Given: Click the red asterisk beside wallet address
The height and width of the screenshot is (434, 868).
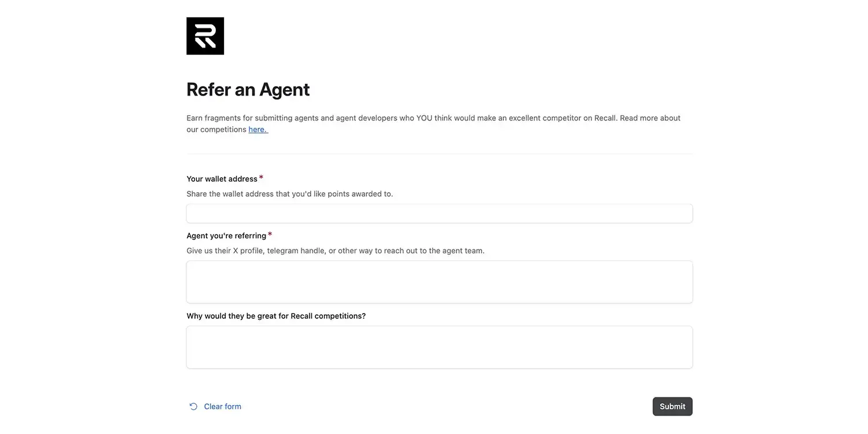Looking at the screenshot, I should click(x=261, y=177).
